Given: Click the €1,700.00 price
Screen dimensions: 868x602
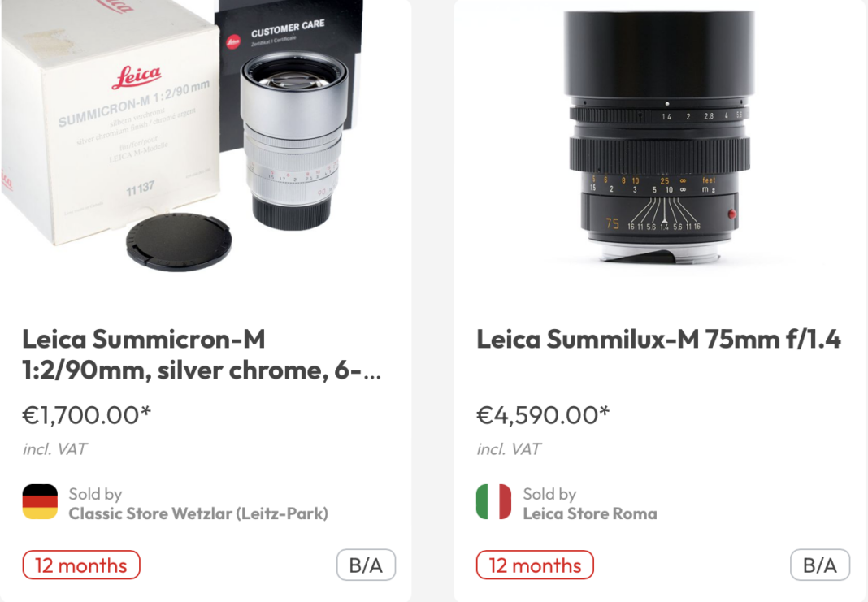Looking at the screenshot, I should (x=86, y=414).
